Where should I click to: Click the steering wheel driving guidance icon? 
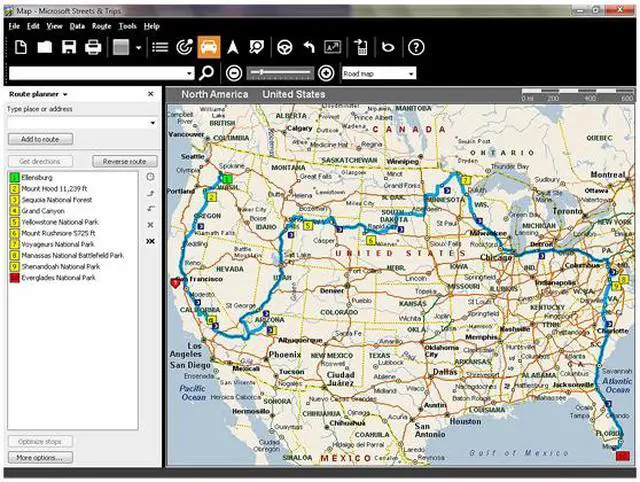[x=284, y=47]
